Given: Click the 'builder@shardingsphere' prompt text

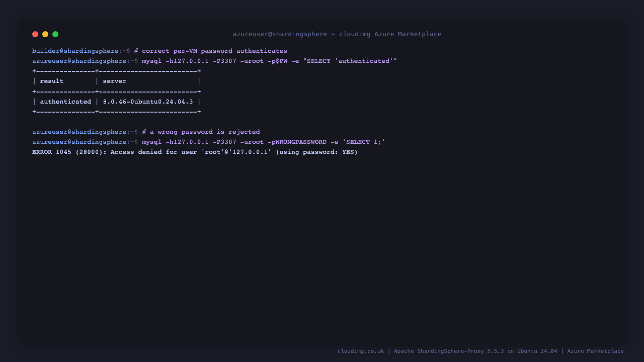Looking at the screenshot, I should click(x=75, y=51).
